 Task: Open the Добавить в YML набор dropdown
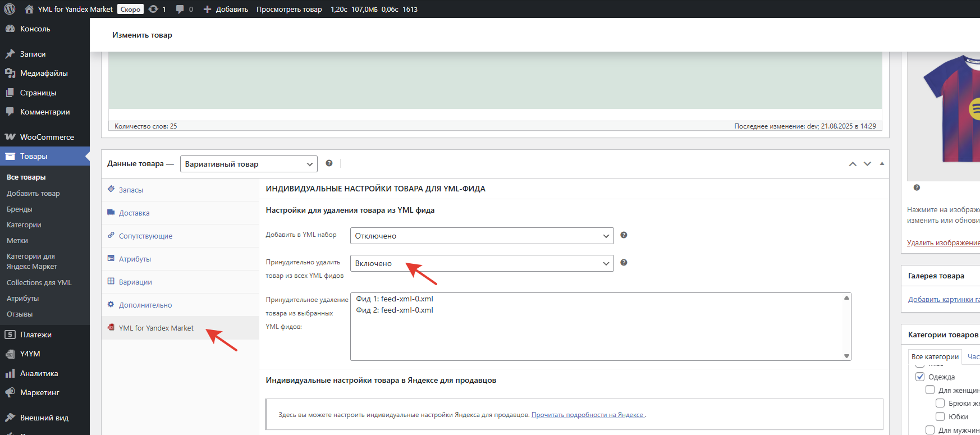[482, 236]
